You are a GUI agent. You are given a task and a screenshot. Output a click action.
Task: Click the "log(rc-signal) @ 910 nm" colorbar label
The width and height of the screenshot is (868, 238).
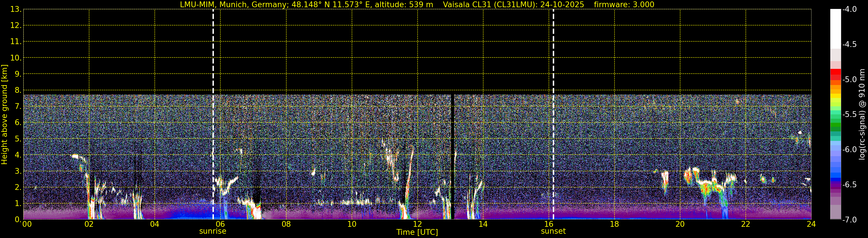click(x=862, y=115)
